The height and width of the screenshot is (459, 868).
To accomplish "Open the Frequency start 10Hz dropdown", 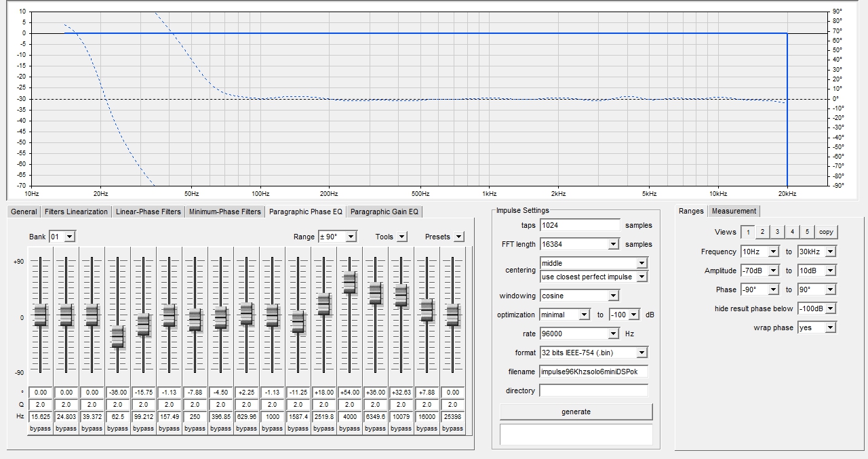I will 774,252.
